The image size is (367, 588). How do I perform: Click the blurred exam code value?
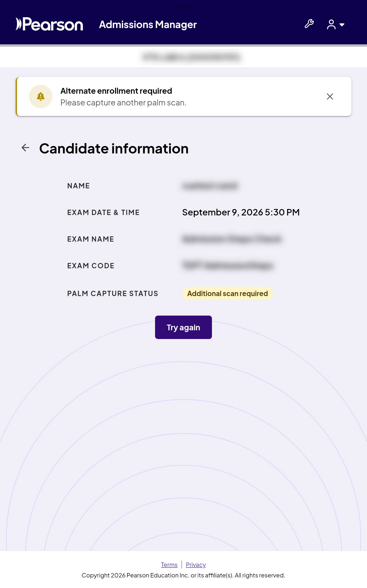click(x=228, y=265)
